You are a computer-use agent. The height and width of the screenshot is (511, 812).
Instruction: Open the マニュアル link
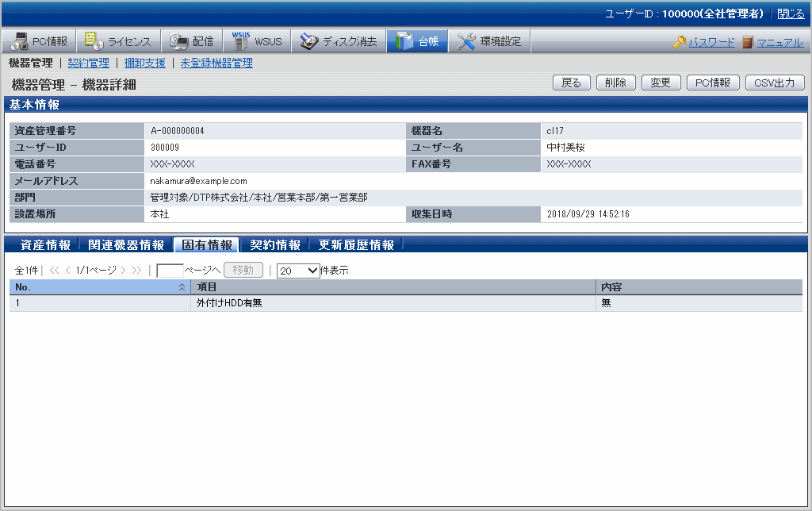(780, 43)
